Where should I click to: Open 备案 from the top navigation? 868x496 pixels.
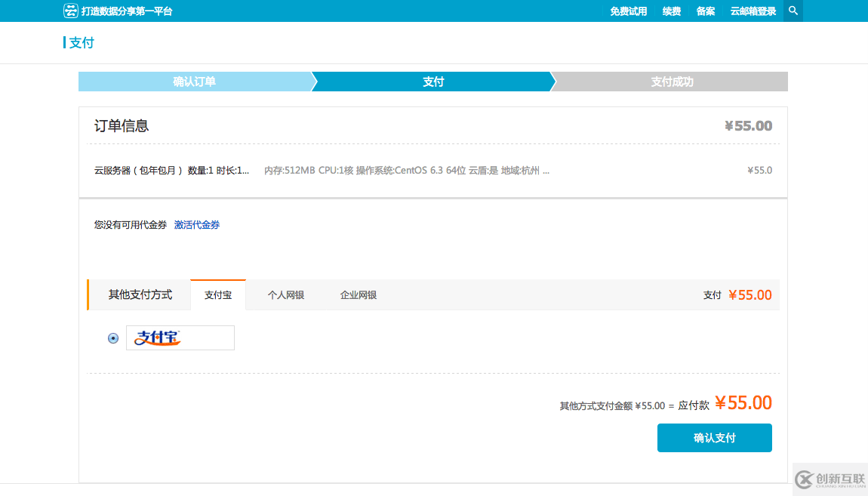(x=705, y=11)
